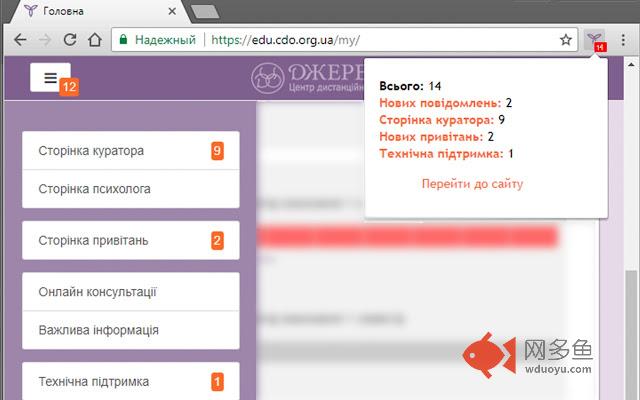Viewport: 640px width, 400px height.
Task: Open Важлива інформація menu item
Action: 131,330
